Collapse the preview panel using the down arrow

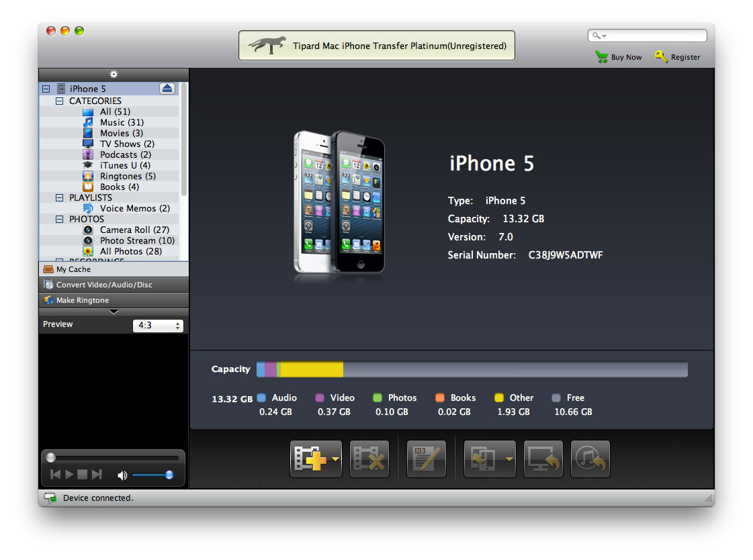click(114, 312)
